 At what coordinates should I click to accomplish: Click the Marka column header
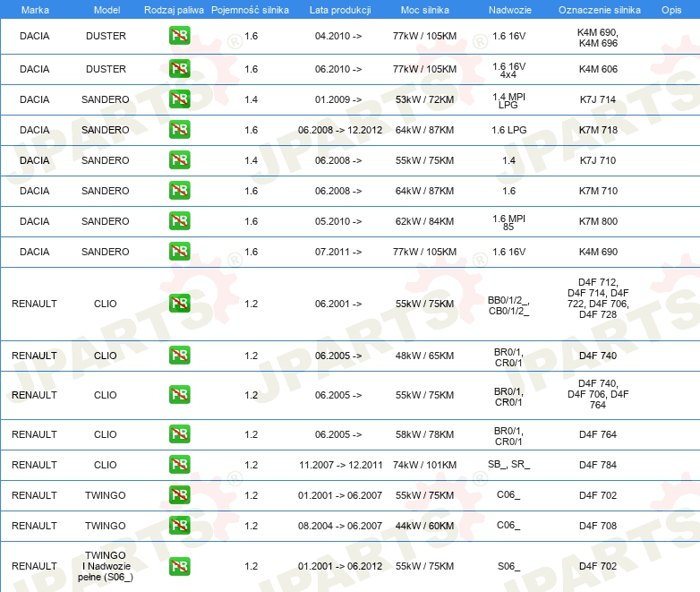35,10
